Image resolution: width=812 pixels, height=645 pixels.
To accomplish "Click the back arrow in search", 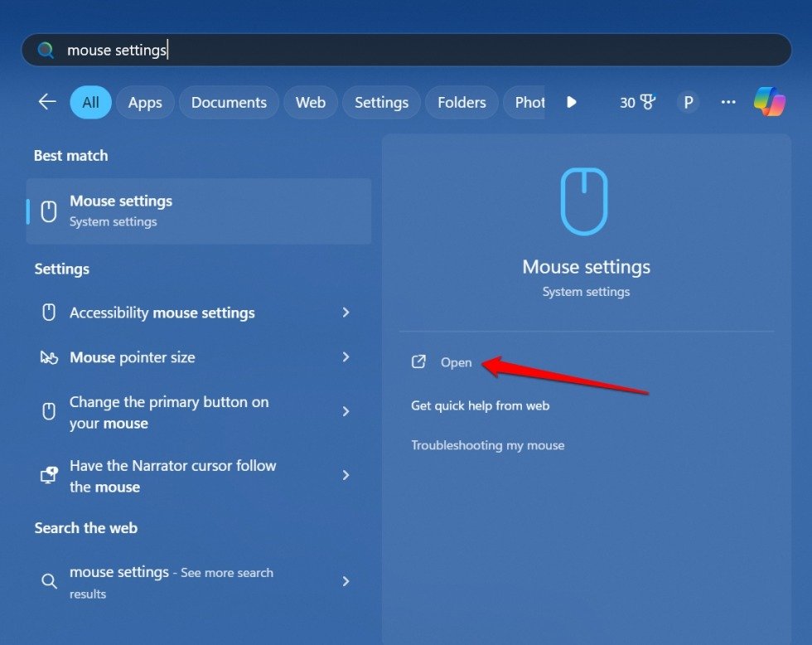I will click(47, 101).
